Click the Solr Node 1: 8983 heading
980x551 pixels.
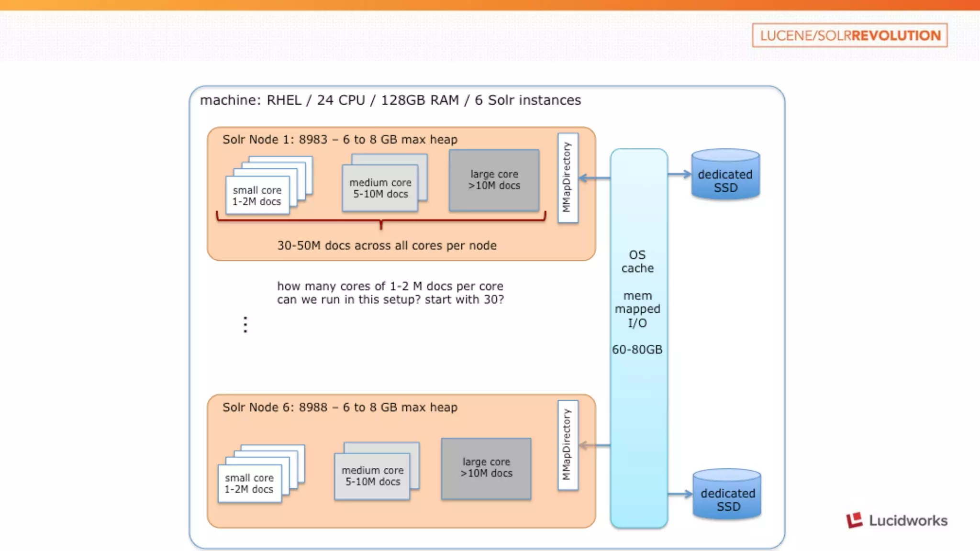(339, 140)
